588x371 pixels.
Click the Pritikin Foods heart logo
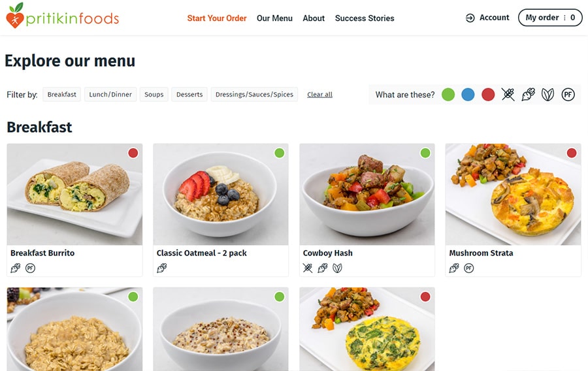coord(15,16)
